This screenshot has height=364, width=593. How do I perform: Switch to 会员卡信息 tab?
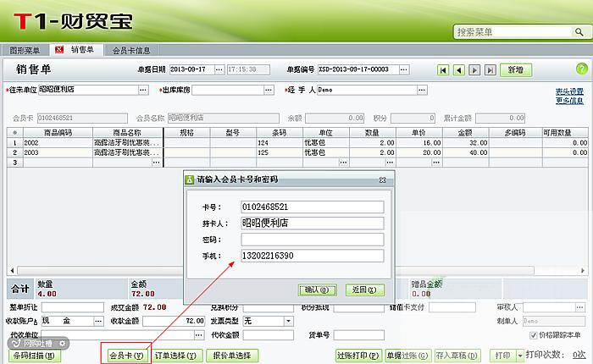coord(130,50)
